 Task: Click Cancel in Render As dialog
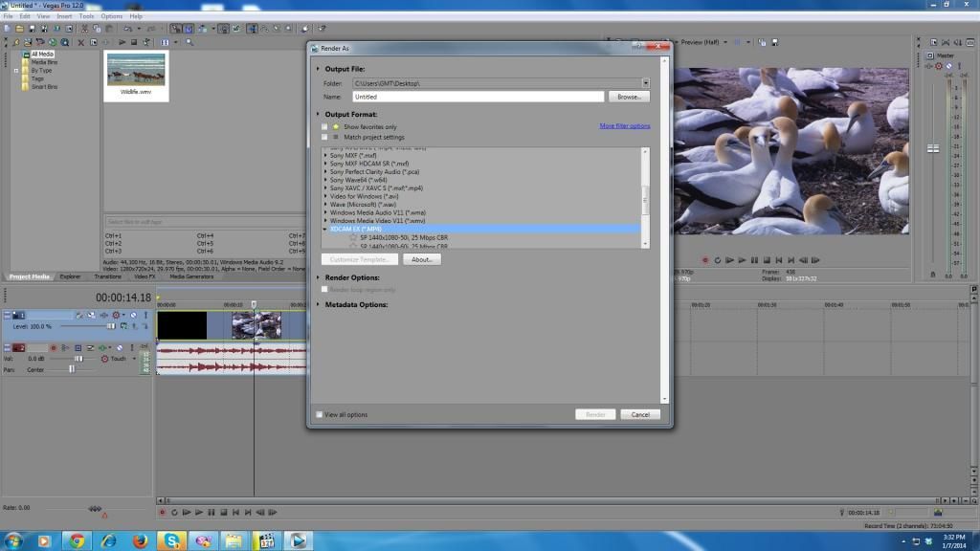click(x=640, y=414)
